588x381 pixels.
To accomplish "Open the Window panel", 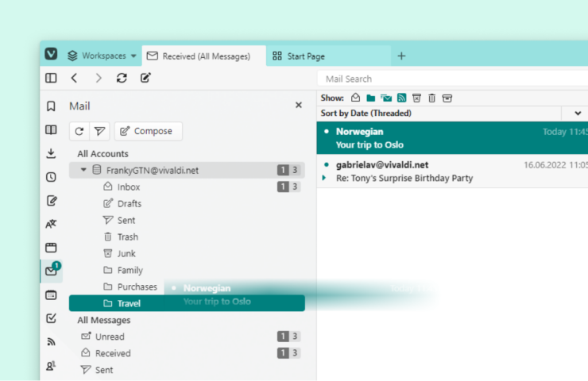I will (x=51, y=248).
